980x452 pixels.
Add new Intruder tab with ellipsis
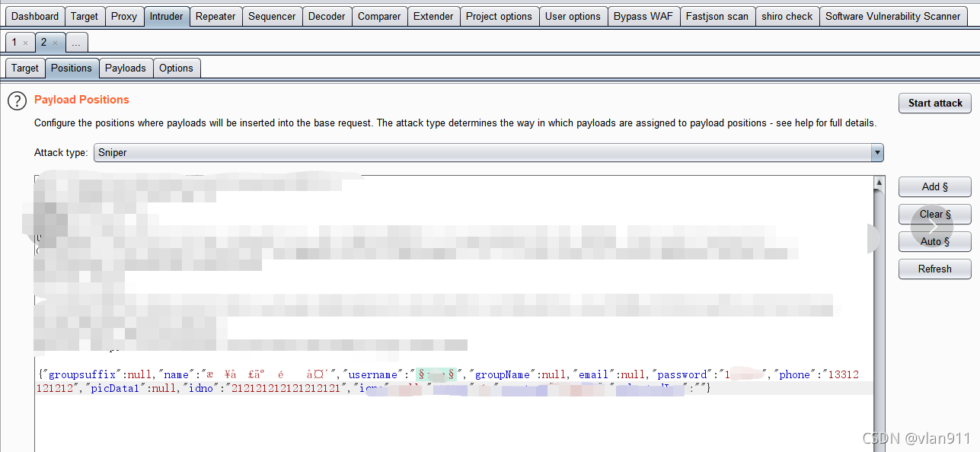(x=76, y=43)
